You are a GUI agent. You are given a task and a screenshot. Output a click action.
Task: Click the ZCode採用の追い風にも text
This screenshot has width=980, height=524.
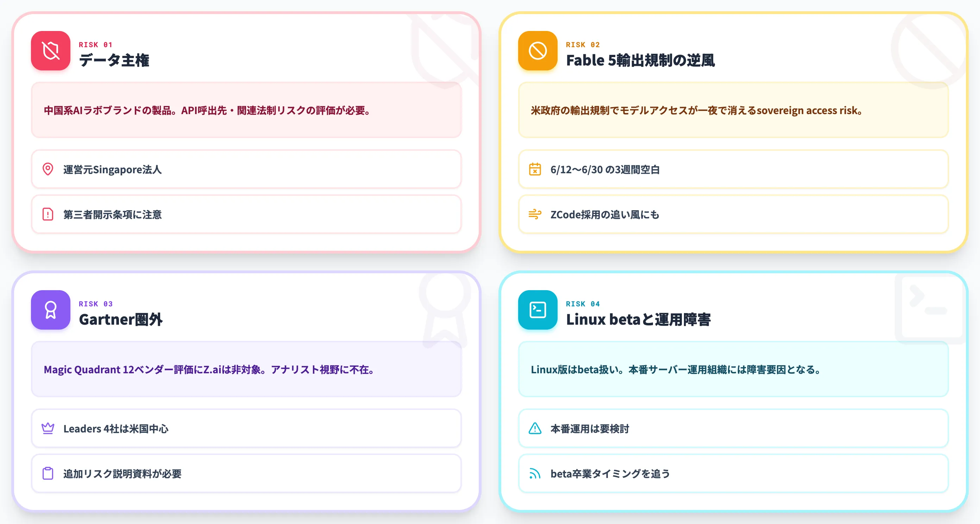tap(605, 214)
